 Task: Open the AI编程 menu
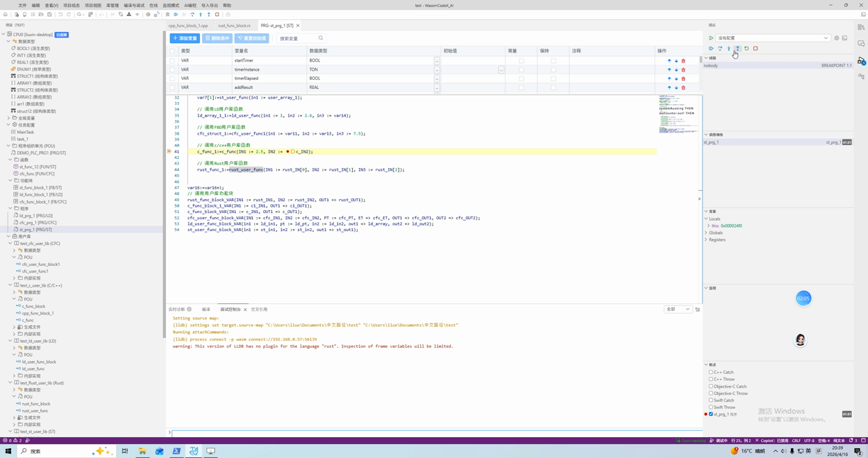click(x=190, y=6)
